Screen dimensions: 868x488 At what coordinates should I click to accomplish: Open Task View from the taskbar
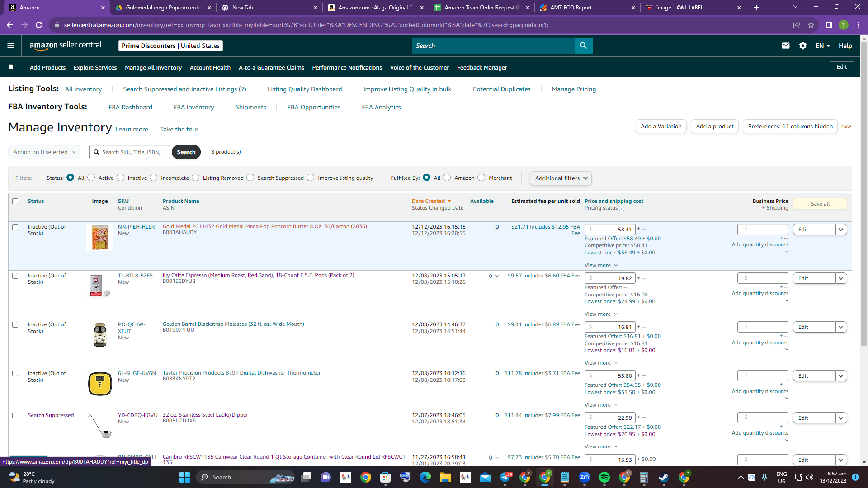pyautogui.click(x=307, y=477)
